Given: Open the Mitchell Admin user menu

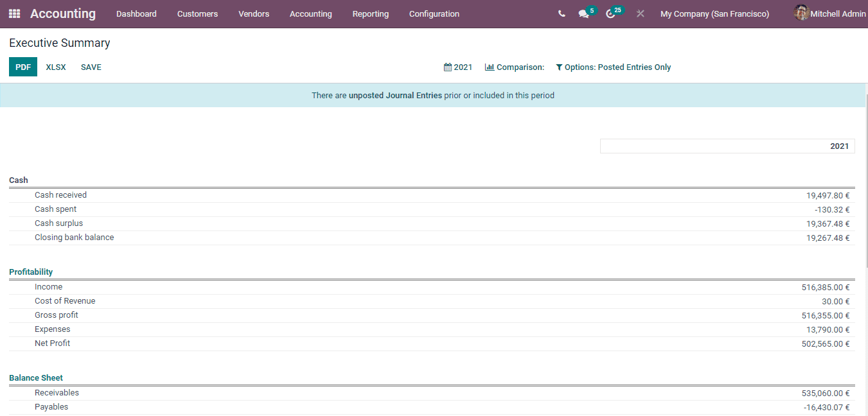Looking at the screenshot, I should click(828, 13).
